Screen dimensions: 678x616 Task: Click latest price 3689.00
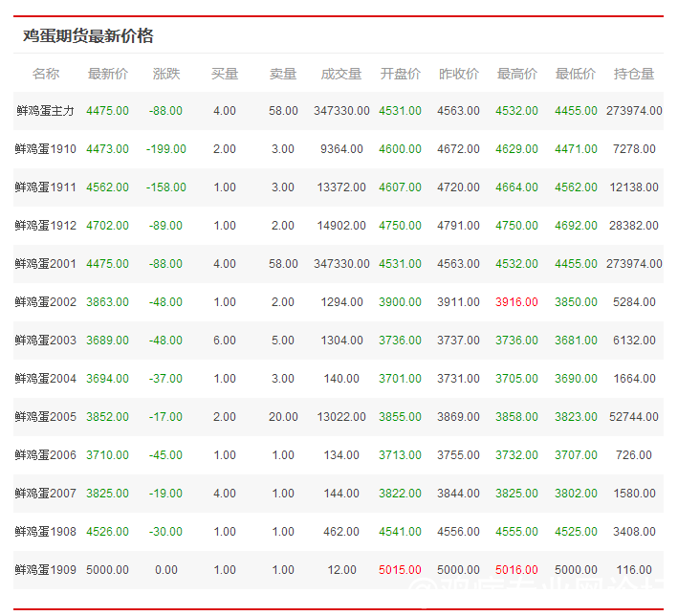pyautogui.click(x=108, y=341)
